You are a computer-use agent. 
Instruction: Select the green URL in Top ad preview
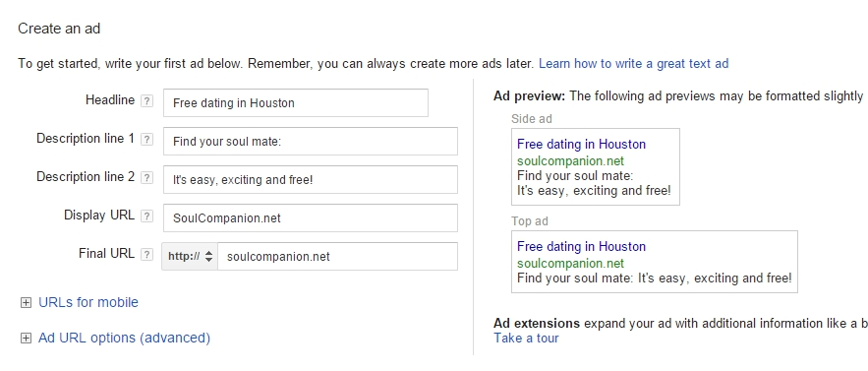570,264
